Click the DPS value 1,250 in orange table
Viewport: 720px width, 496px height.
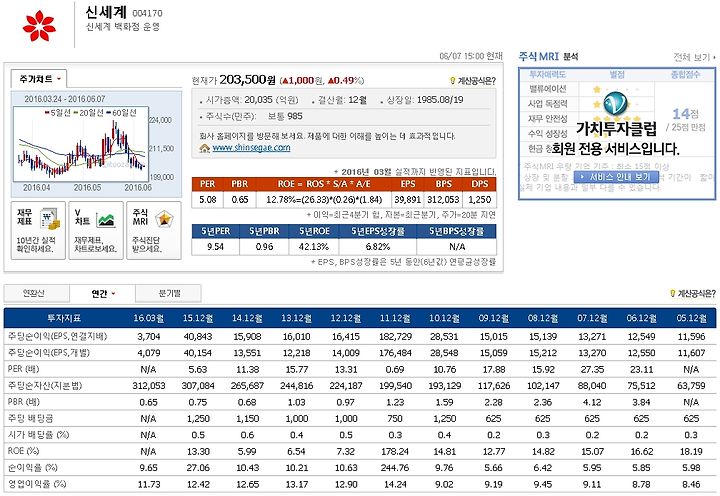(479, 200)
